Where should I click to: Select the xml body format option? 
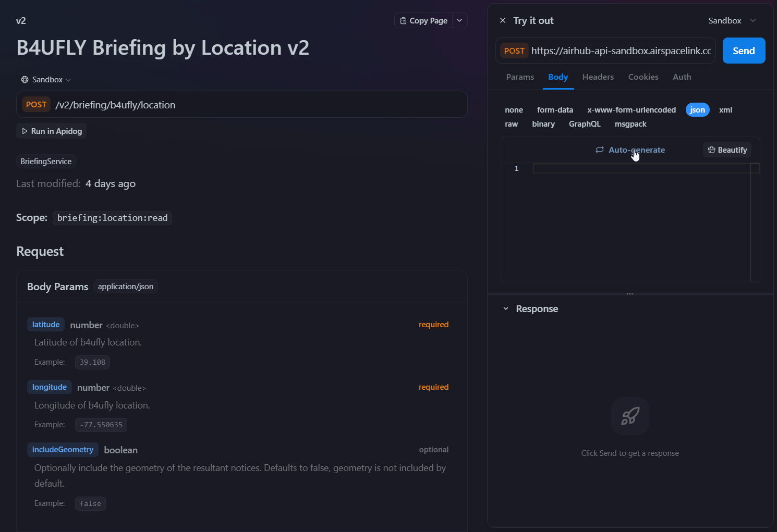pyautogui.click(x=725, y=110)
